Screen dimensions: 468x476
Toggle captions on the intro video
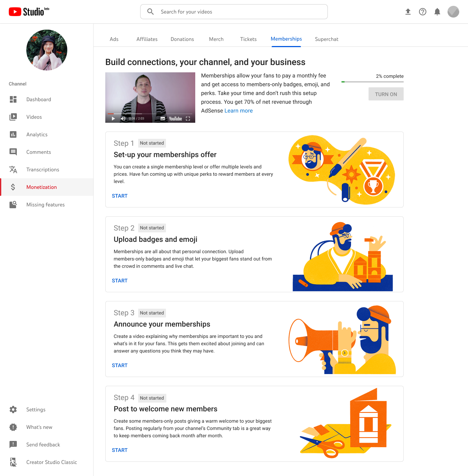[163, 119]
